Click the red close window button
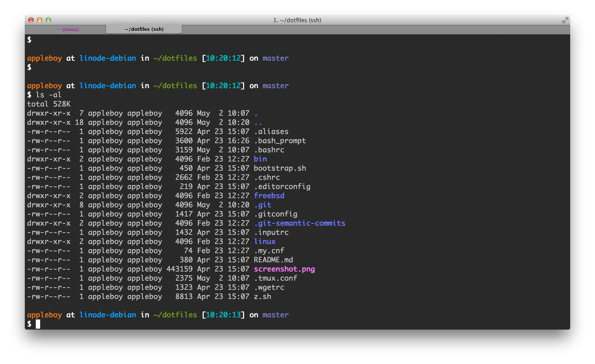The height and width of the screenshot is (364, 595). pyautogui.click(x=31, y=20)
